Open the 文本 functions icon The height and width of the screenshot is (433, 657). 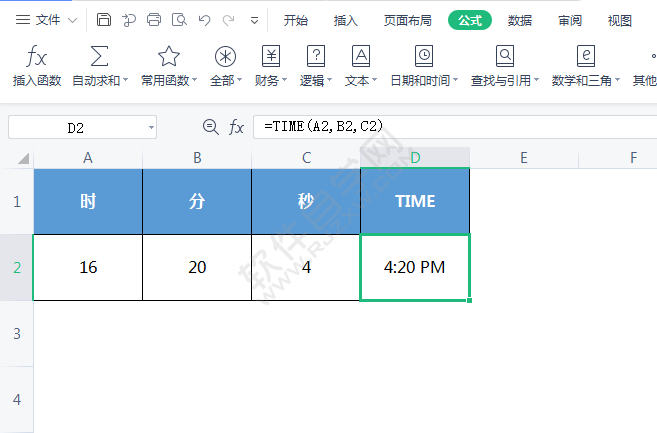pos(361,56)
